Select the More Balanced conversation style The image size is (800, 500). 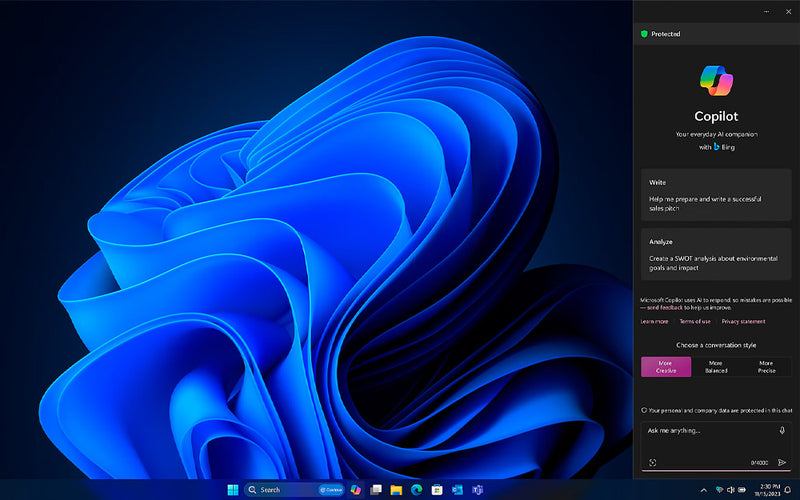pyautogui.click(x=716, y=366)
